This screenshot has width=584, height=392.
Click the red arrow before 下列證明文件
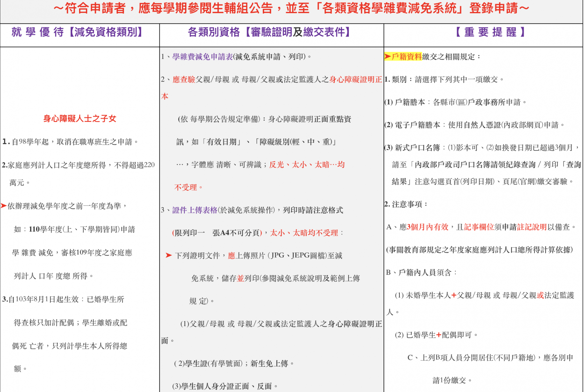pyautogui.click(x=169, y=255)
